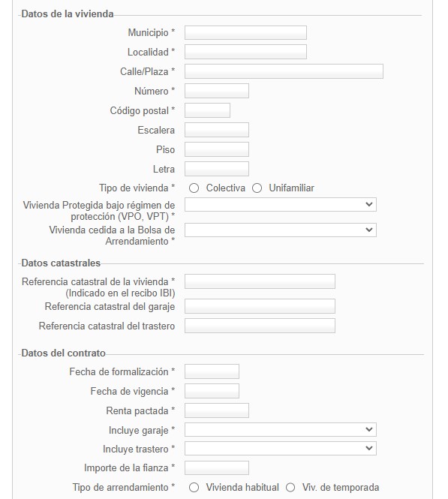Click the Código postal field

point(207,110)
